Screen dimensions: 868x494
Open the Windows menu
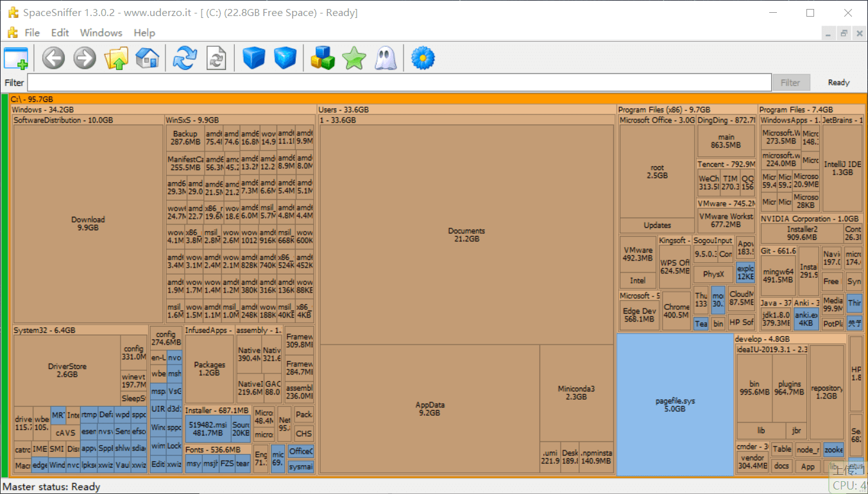pos(101,33)
